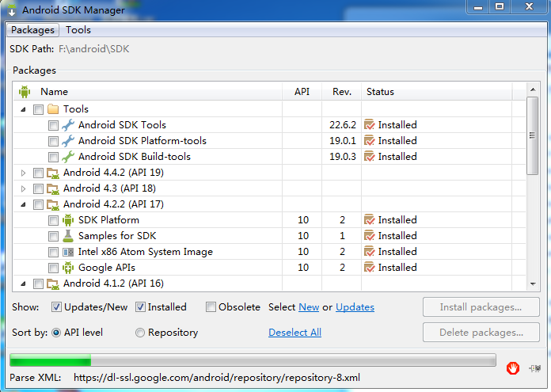Viewport: 551px width, 392px height.
Task: Click the Updates link
Action: tap(355, 307)
